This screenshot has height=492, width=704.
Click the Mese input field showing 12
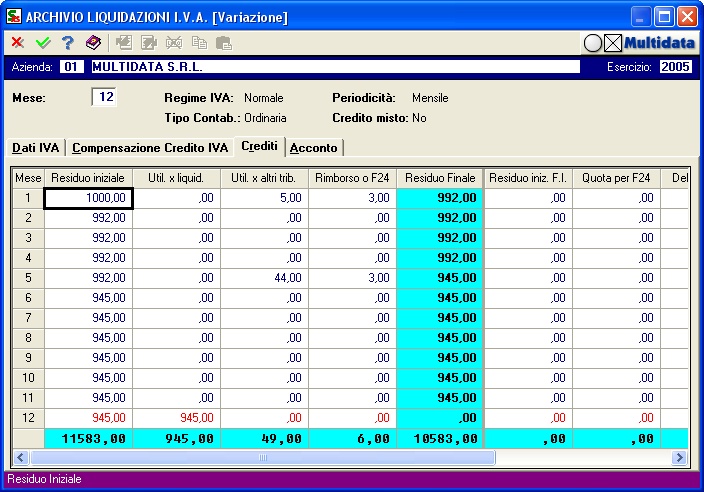pos(104,97)
